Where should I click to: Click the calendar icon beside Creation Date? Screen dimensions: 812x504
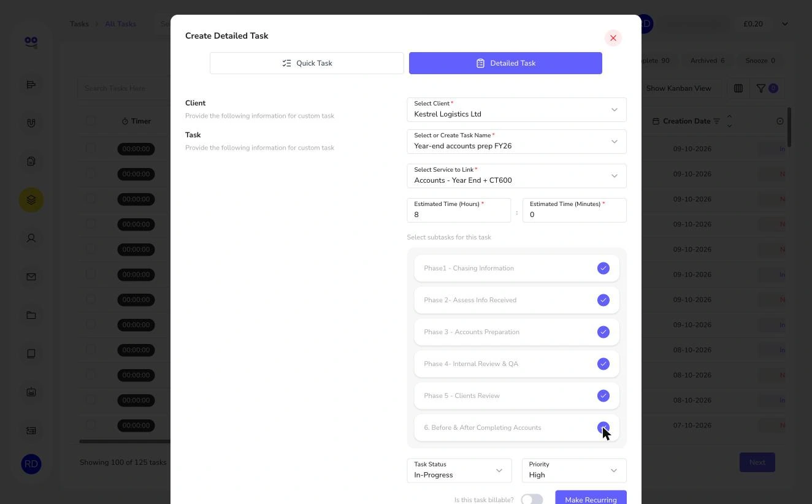(656, 121)
